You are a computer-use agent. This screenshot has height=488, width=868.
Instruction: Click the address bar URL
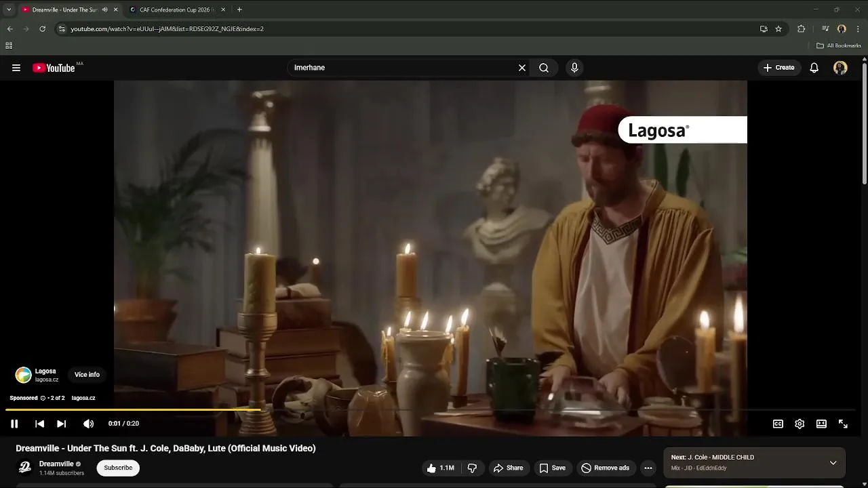click(167, 28)
